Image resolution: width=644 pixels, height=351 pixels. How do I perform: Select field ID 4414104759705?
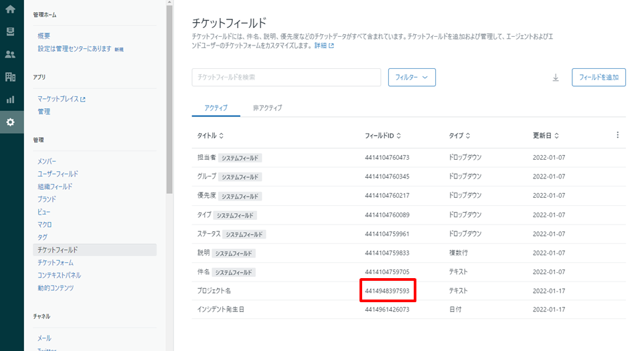[387, 272]
